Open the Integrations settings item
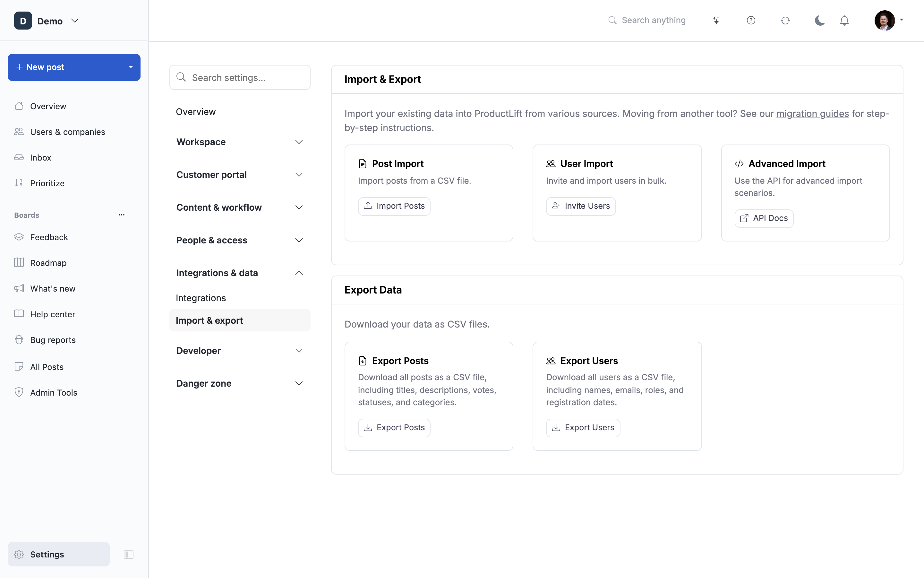Image resolution: width=924 pixels, height=578 pixels. (240, 298)
